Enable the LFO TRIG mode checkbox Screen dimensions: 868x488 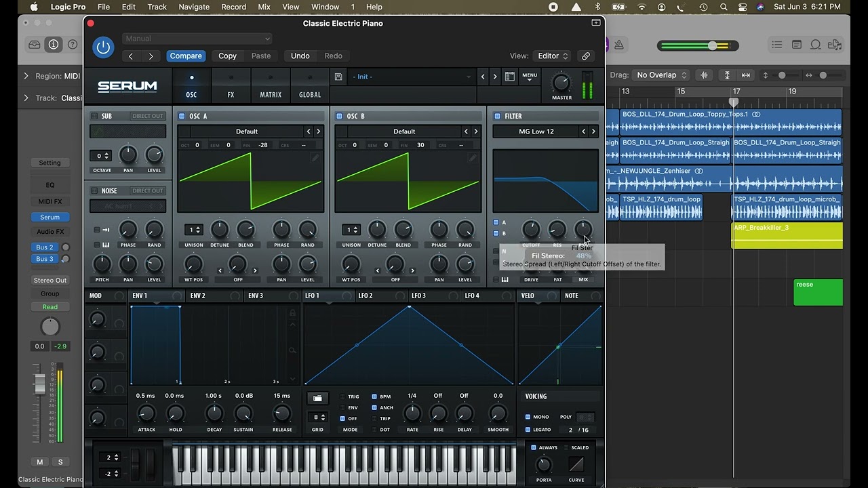[342, 396]
